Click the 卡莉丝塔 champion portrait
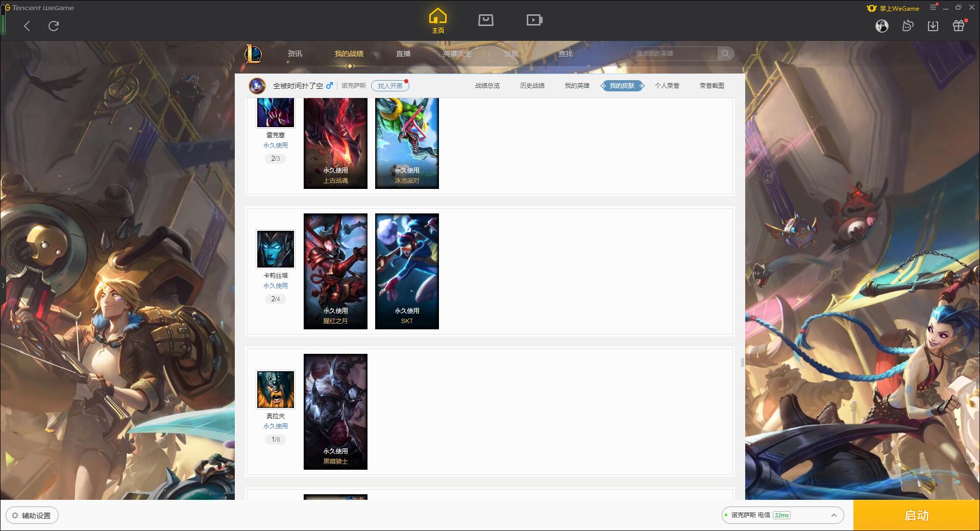 coord(276,249)
